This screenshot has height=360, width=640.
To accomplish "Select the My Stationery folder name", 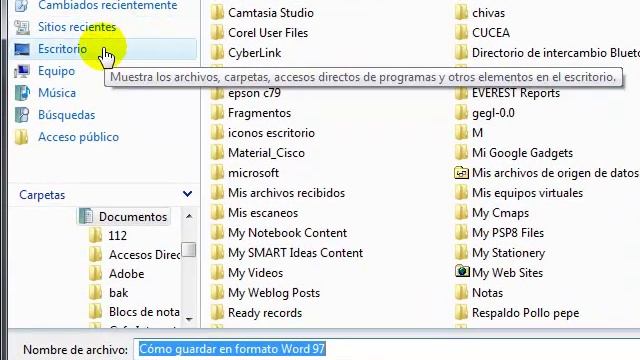I will pos(509,253).
